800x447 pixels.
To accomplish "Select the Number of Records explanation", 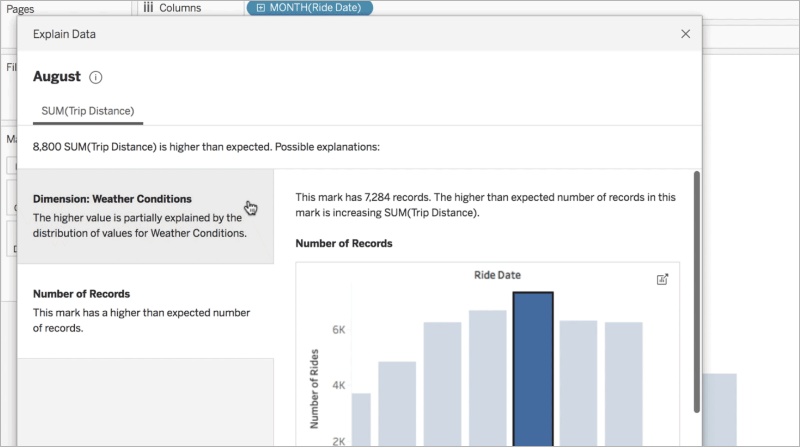I will click(x=146, y=310).
